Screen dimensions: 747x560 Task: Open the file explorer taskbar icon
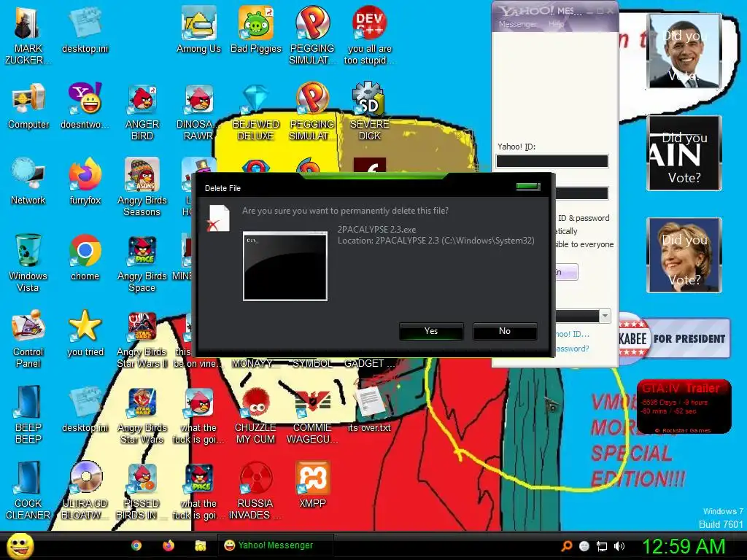(x=201, y=545)
